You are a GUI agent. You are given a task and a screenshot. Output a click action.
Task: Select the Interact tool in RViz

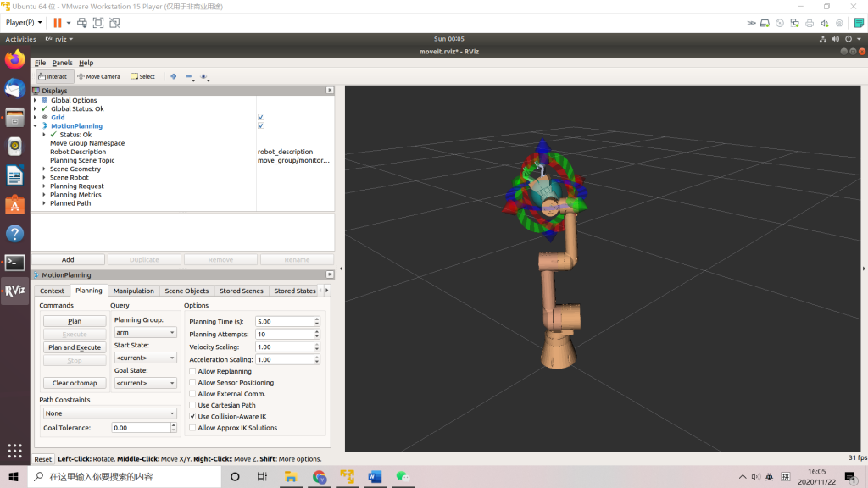point(52,76)
